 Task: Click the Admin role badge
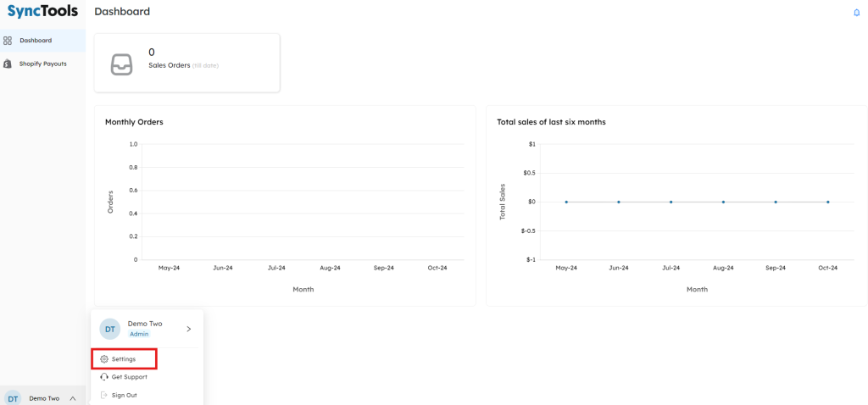pos(138,334)
